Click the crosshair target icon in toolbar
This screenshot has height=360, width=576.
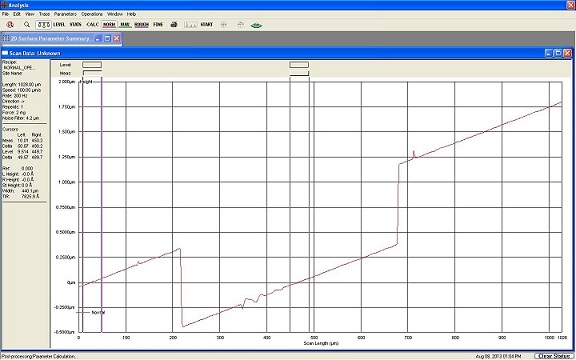click(224, 25)
